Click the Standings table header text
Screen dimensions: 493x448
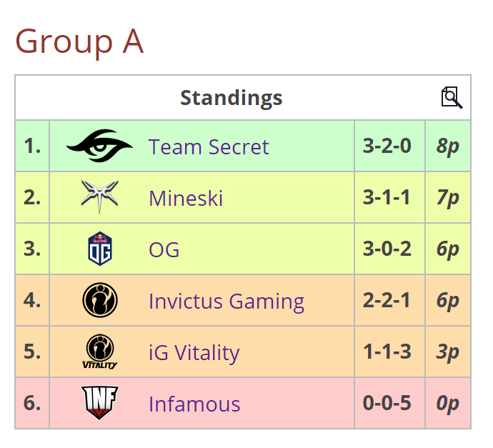pos(231,97)
